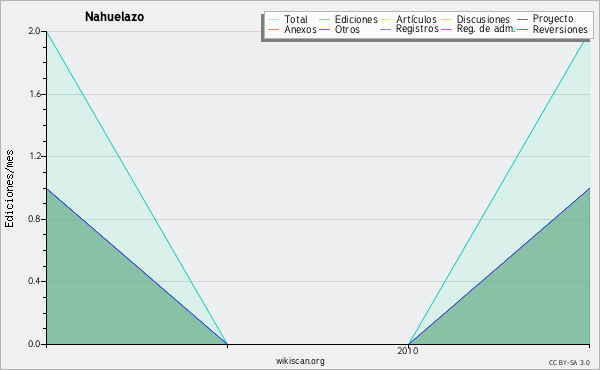The height and width of the screenshot is (370, 600).
Task: Click the 0.0 y-axis value
Action: coord(34,344)
